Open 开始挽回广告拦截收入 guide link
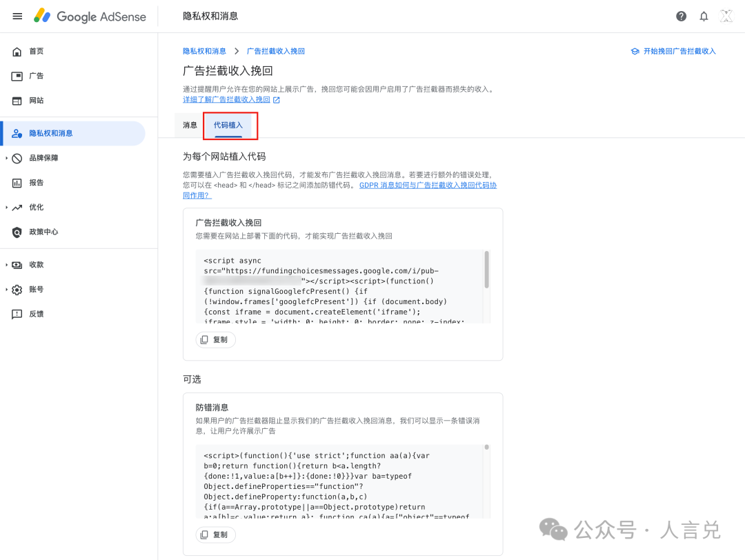Screen dimensions: 745x560 [679, 51]
